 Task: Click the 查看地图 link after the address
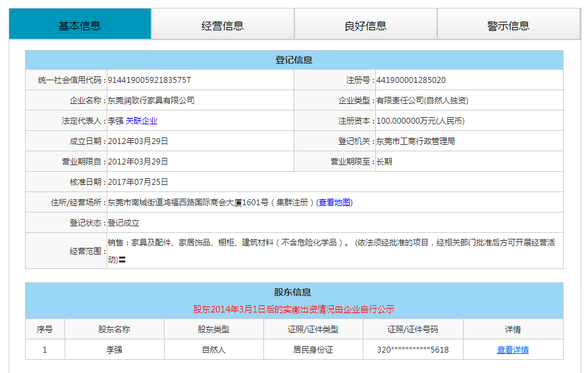334,203
